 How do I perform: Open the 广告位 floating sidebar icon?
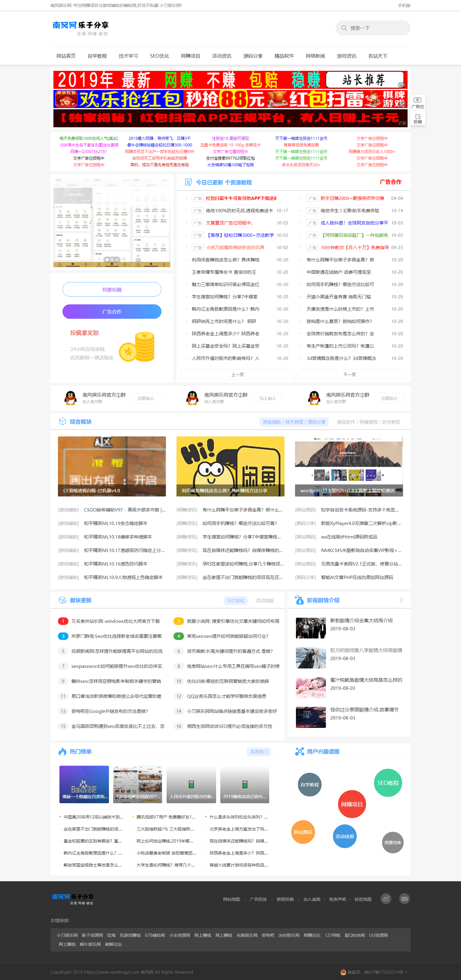[417, 103]
